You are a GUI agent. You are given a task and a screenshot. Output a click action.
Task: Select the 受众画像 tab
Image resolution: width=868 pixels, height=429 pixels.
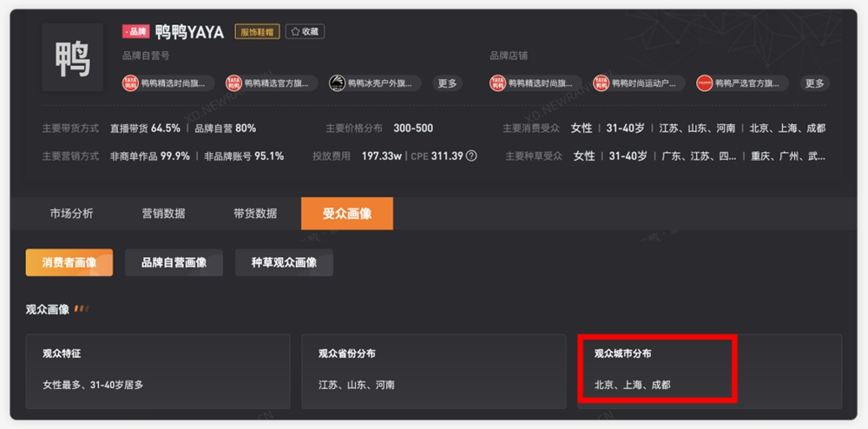tap(347, 214)
